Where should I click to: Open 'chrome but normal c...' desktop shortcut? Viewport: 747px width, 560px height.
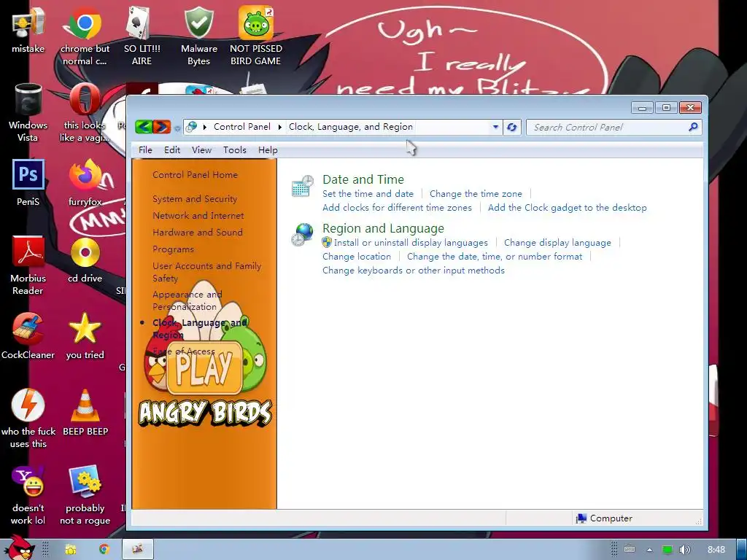[x=85, y=34]
